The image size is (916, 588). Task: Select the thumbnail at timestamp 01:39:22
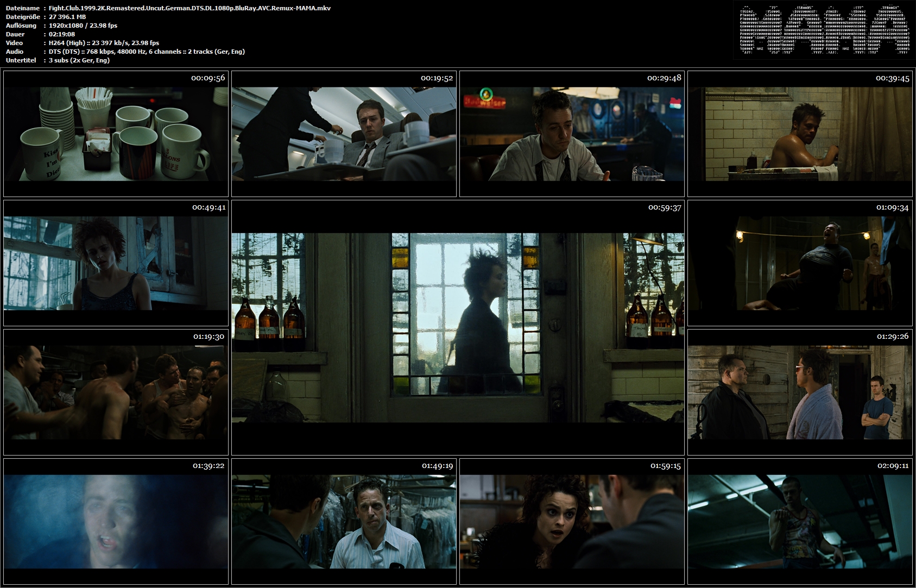(116, 521)
